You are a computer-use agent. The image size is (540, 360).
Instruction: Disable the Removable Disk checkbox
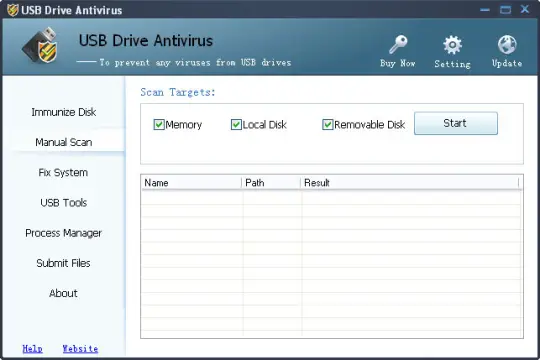click(x=327, y=124)
